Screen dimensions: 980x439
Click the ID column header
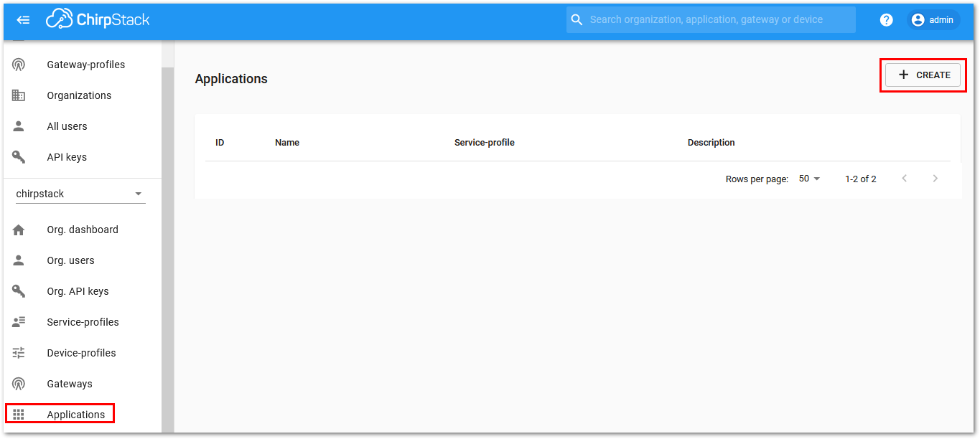pos(220,143)
